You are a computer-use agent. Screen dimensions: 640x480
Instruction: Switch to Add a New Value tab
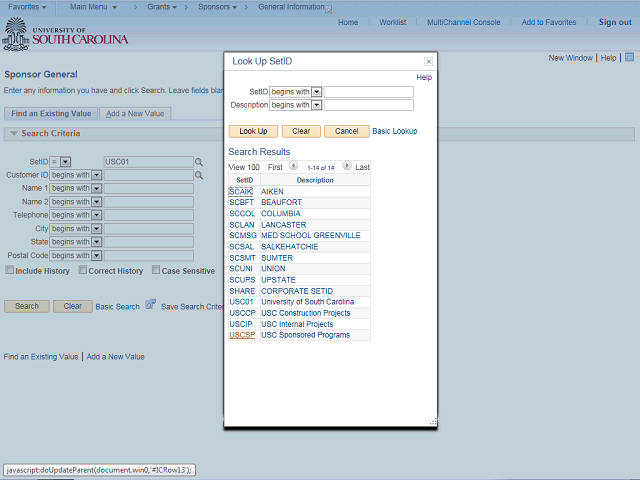pos(135,113)
